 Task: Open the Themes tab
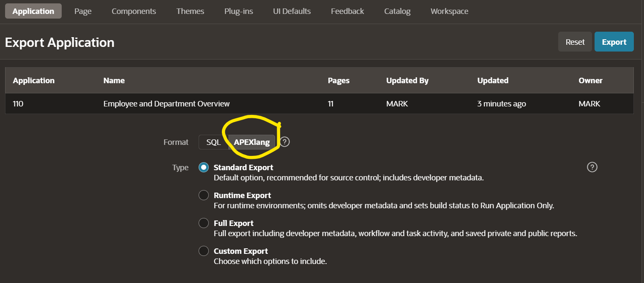(x=190, y=11)
